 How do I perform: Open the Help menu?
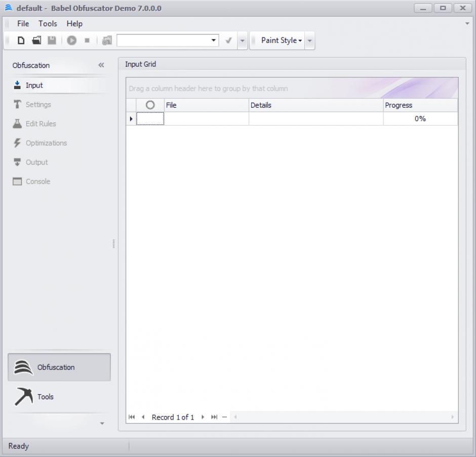74,24
